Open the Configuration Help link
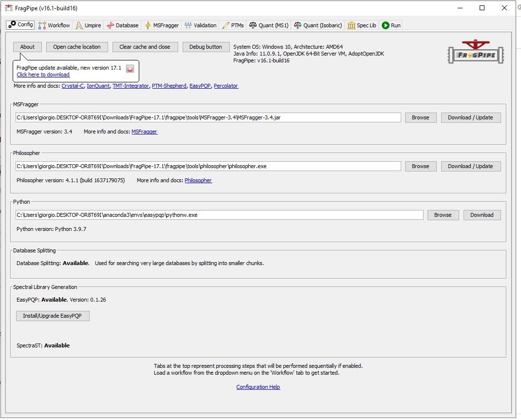521x420 pixels. tap(258, 386)
